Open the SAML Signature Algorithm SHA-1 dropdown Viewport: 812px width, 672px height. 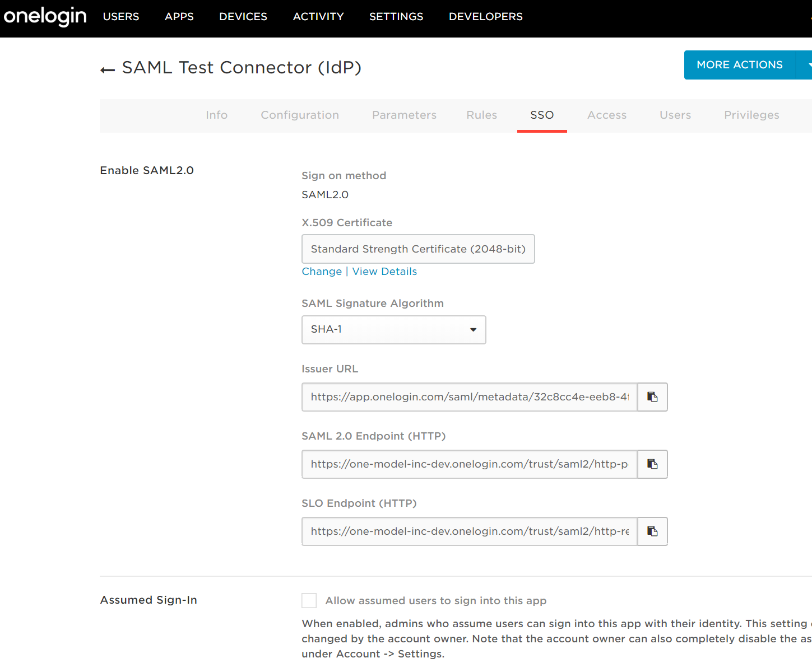393,330
